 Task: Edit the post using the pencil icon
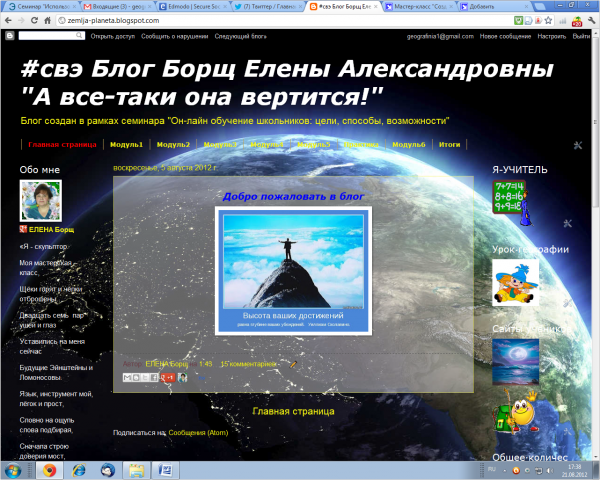(293, 364)
